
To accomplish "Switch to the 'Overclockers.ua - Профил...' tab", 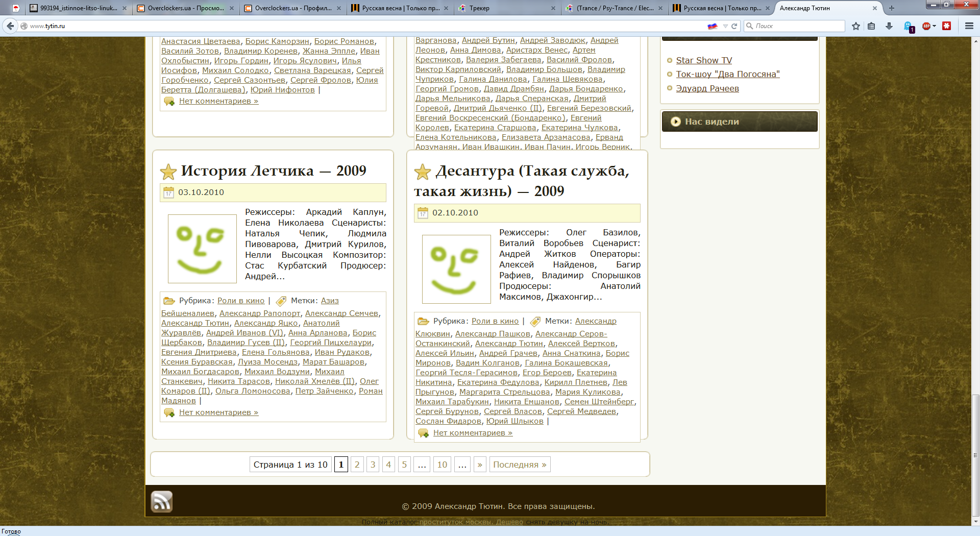I will [x=292, y=8].
